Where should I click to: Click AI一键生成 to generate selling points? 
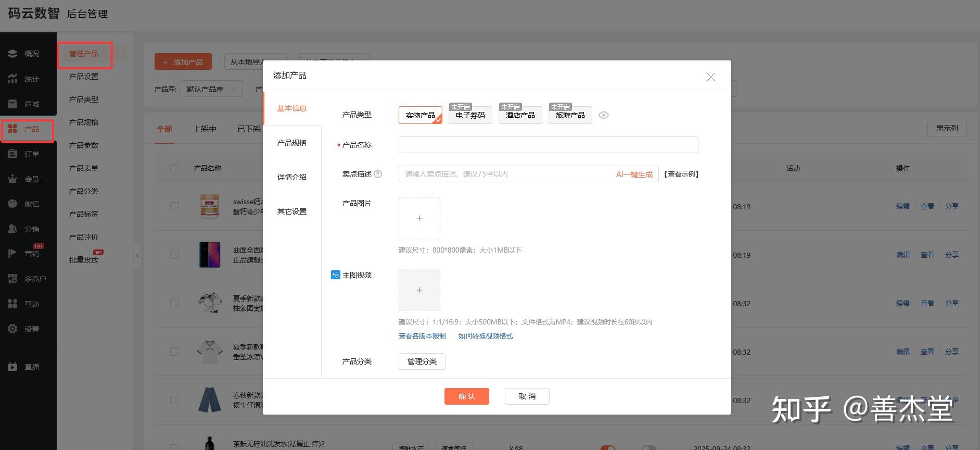(634, 174)
